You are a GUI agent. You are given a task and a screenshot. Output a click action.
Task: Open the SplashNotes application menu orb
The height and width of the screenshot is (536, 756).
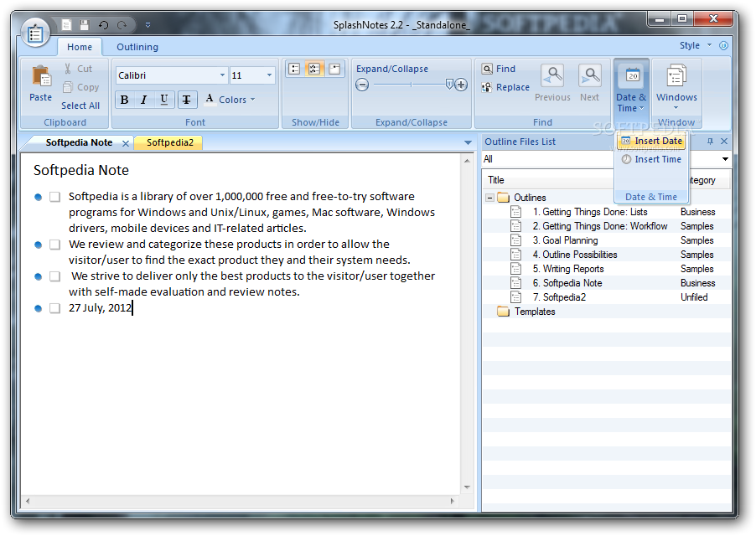point(35,33)
